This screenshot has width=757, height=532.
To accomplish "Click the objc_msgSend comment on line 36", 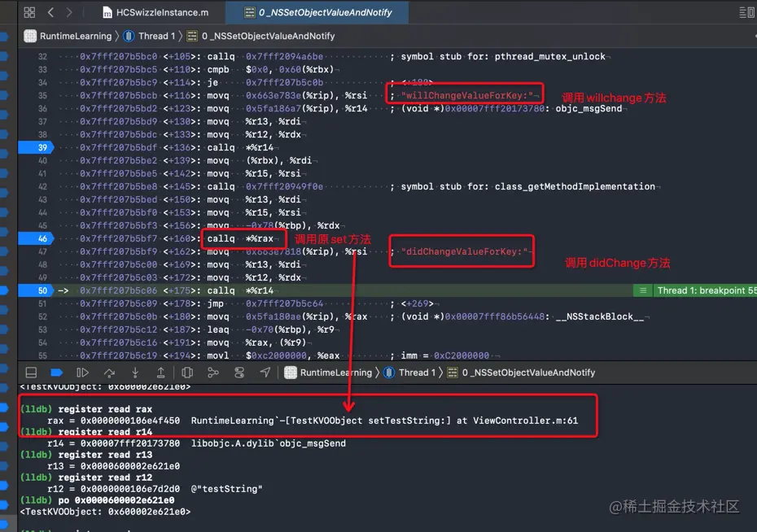I will (x=506, y=108).
